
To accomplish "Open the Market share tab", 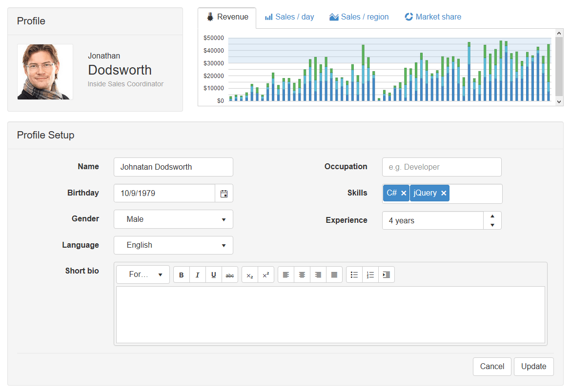I will (433, 17).
